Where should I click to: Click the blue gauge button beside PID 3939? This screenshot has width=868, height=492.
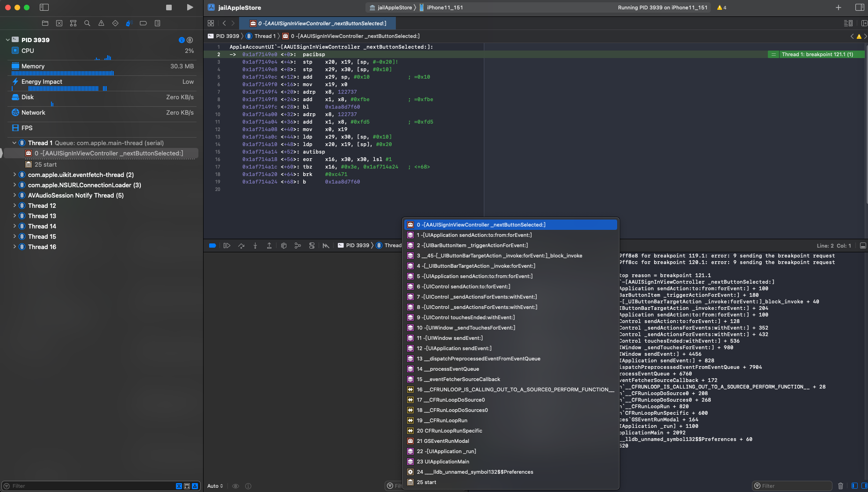[182, 40]
